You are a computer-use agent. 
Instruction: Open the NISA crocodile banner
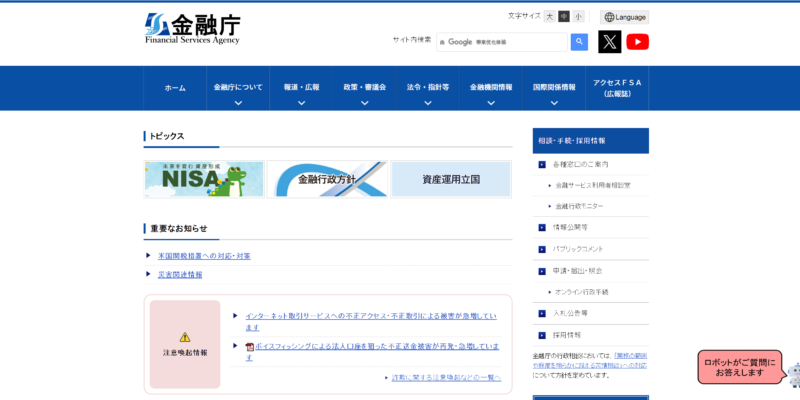[204, 179]
